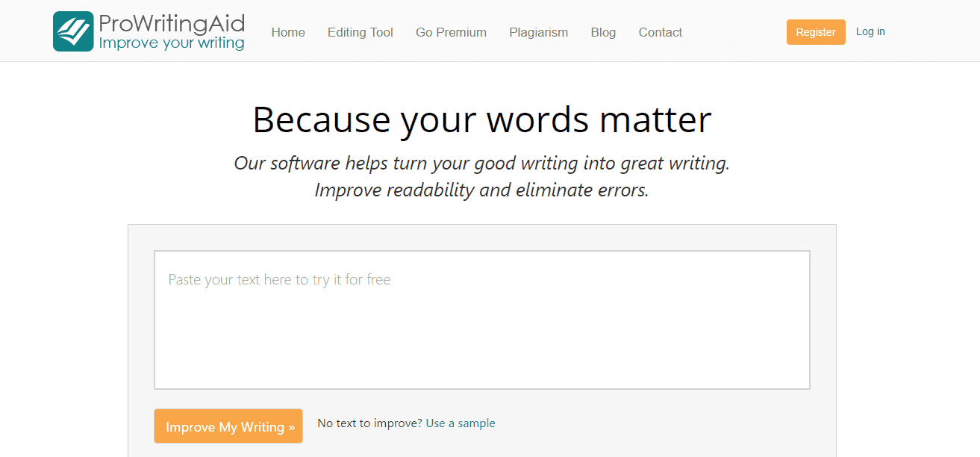Click the ProWritingAid book logo icon
The height and width of the screenshot is (457, 980).
(x=73, y=31)
